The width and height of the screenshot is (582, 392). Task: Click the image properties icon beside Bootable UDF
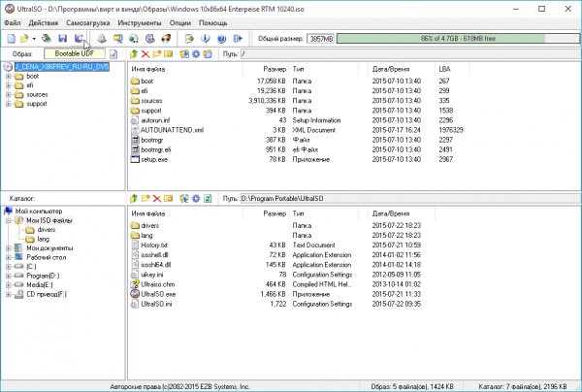pyautogui.click(x=113, y=54)
